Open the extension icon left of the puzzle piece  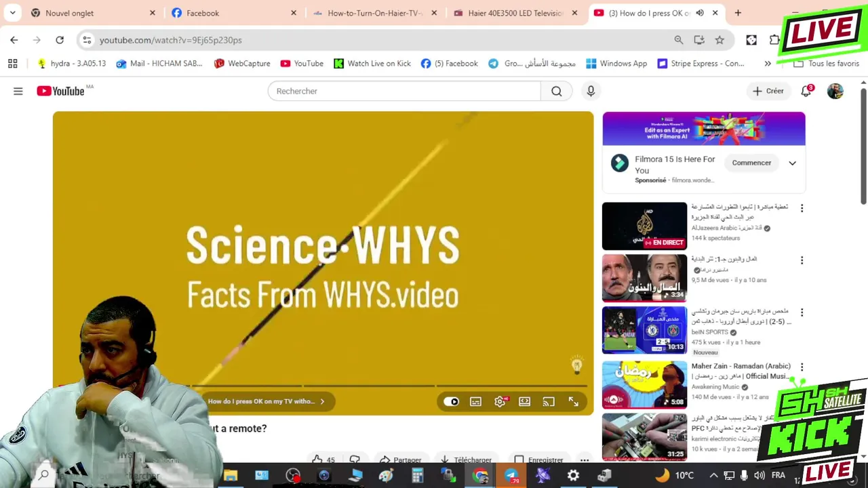point(751,40)
